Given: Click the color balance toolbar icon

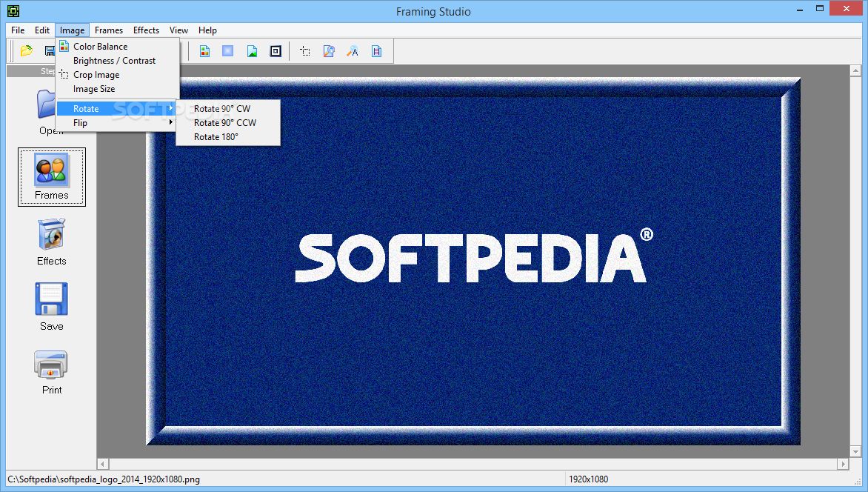Looking at the screenshot, I should [x=205, y=51].
